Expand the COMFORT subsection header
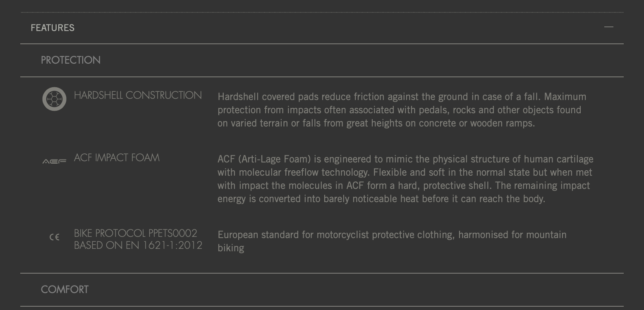Viewport: 644px width, 310px height. 65,289
